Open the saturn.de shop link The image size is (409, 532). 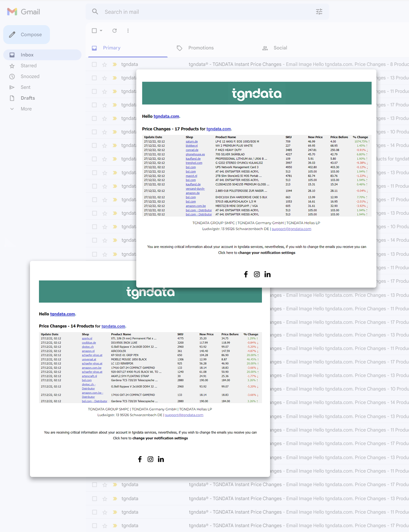pos(192,142)
